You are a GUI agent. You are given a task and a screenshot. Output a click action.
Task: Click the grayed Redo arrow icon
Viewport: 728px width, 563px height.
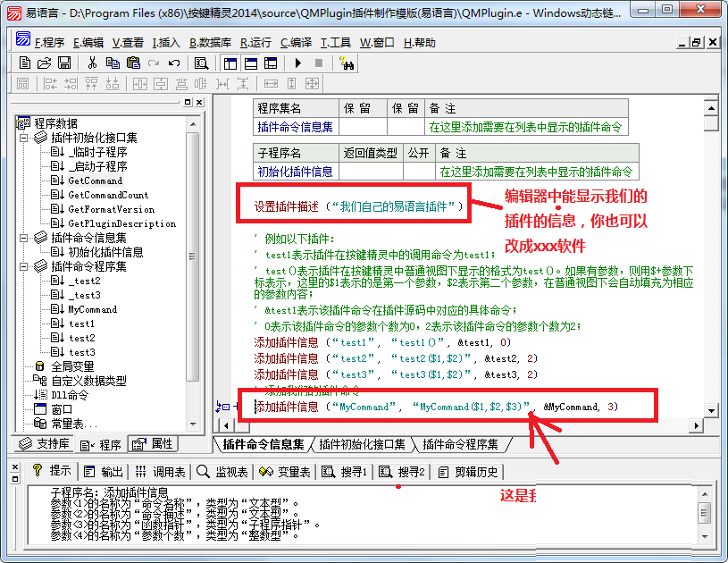point(154,63)
